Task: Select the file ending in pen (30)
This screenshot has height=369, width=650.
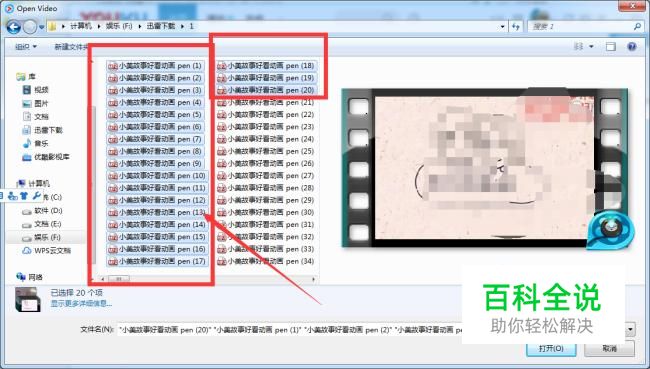Action: [266, 213]
